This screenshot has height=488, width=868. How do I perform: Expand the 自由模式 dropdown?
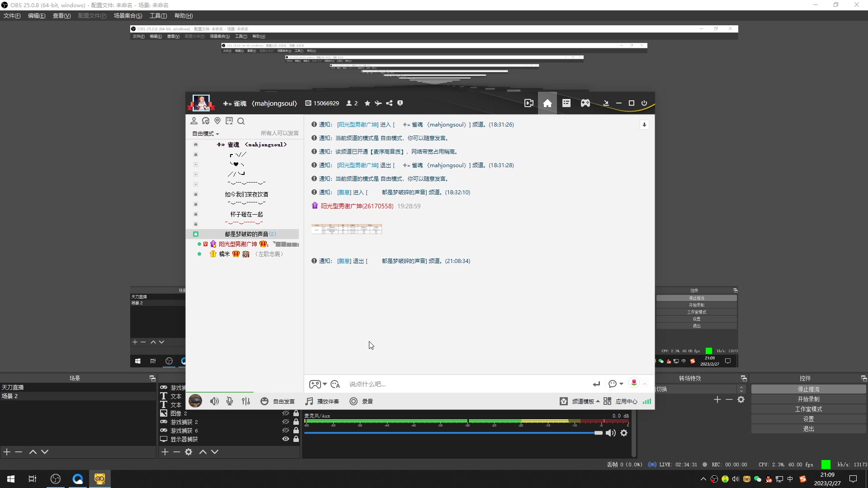pos(206,134)
